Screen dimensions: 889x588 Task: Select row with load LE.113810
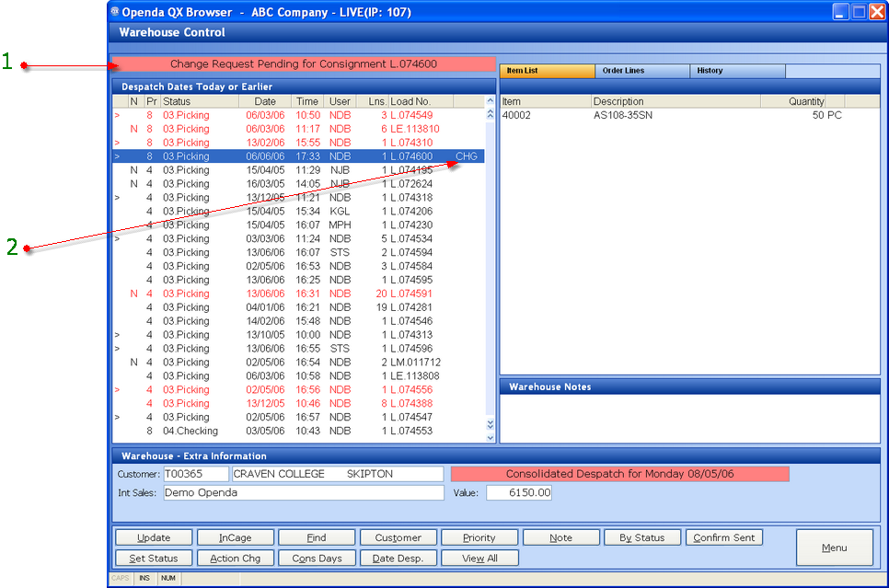point(299,129)
